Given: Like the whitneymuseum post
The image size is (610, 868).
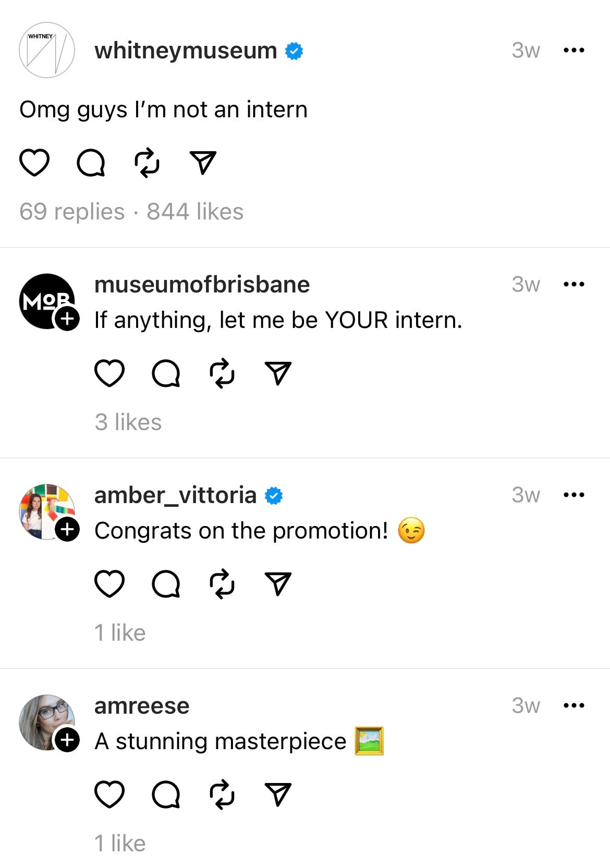Looking at the screenshot, I should pos(34,163).
